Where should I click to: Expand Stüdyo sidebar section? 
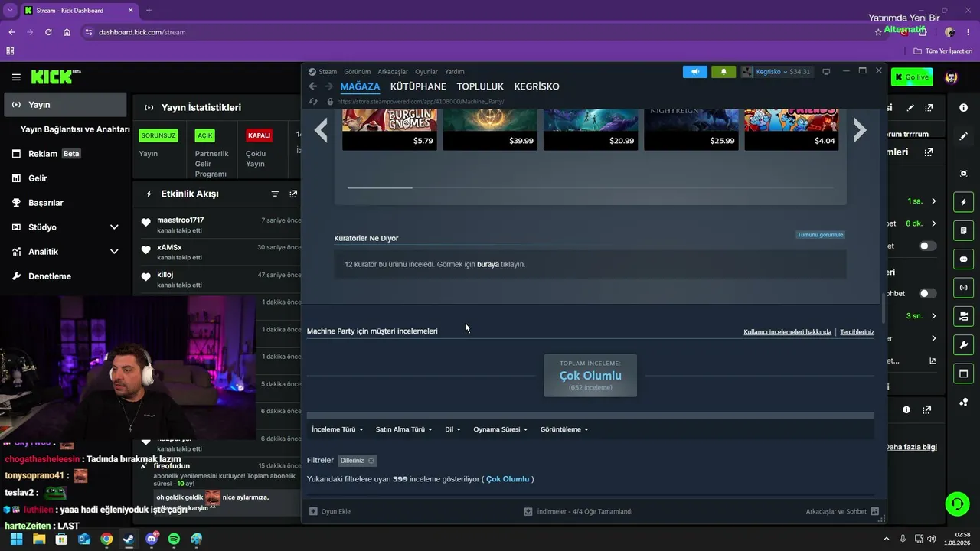coord(114,227)
